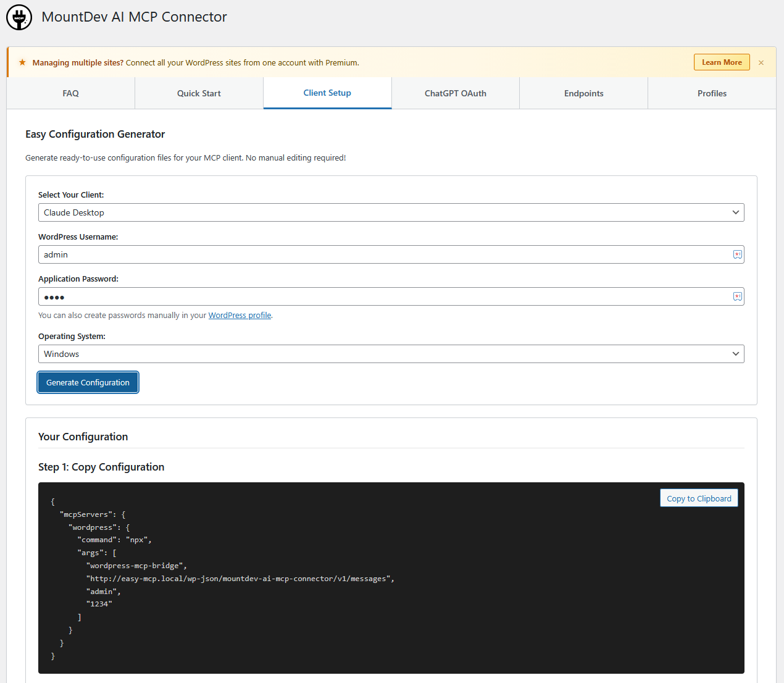Click the MountDev MCP plug logo
The width and height of the screenshot is (784, 683).
pyautogui.click(x=19, y=18)
